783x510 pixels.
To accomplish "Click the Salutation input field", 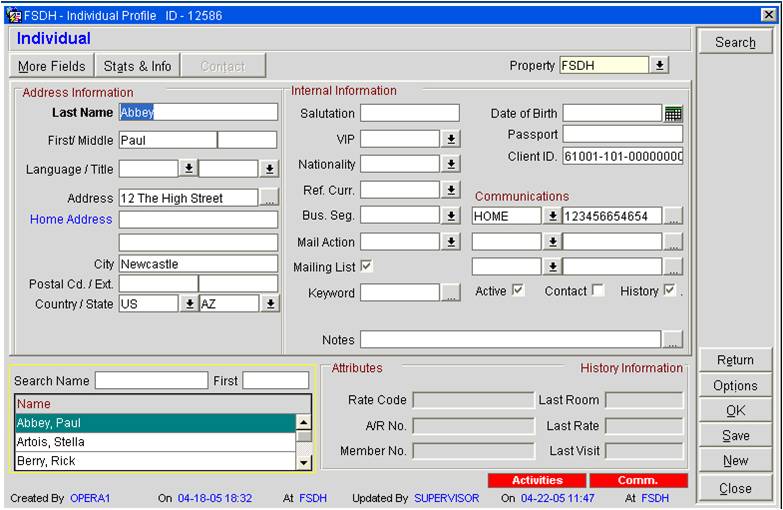I will pyautogui.click(x=409, y=113).
